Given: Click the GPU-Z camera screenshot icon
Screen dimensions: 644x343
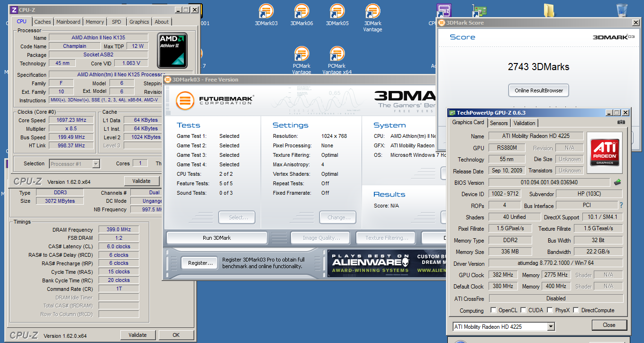Looking at the screenshot, I should coord(621,122).
